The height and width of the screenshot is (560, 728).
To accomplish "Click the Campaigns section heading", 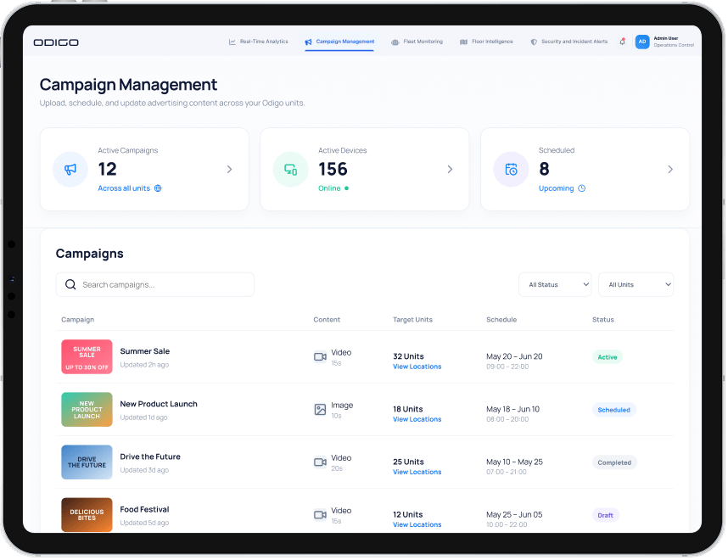I will [x=90, y=254].
